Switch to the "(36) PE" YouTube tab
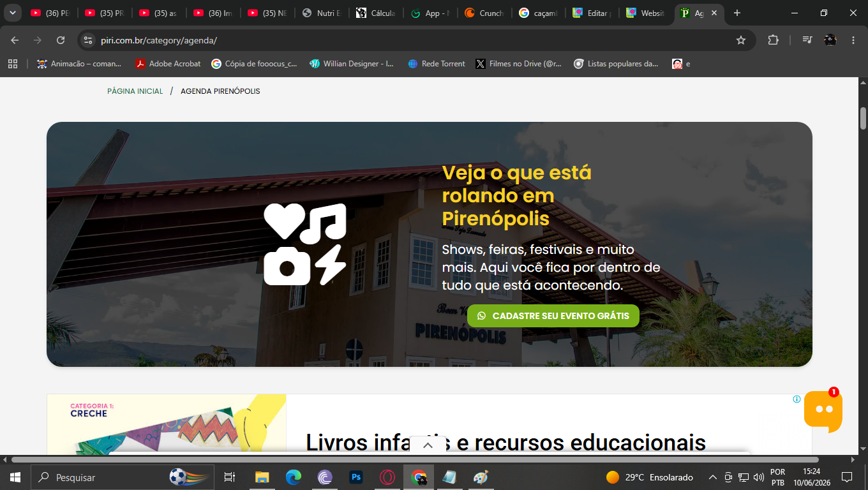The width and height of the screenshot is (868, 490). coord(50,13)
